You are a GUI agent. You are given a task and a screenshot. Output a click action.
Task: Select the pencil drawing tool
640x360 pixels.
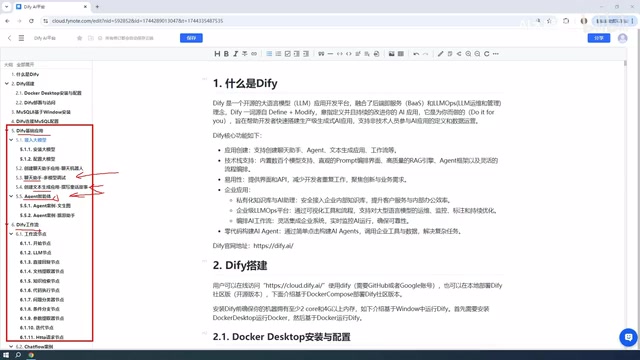pyautogui.click(x=440, y=54)
